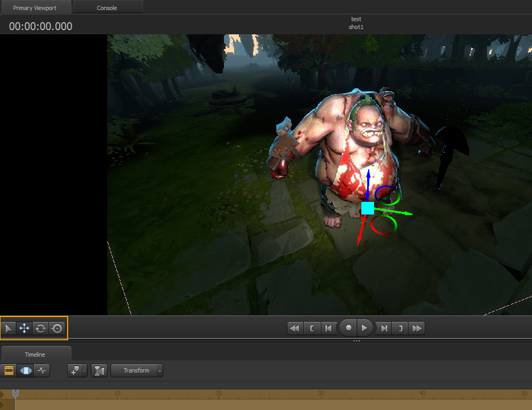Switch to the Graph Editor mode
532x410 pixels.
42,370
